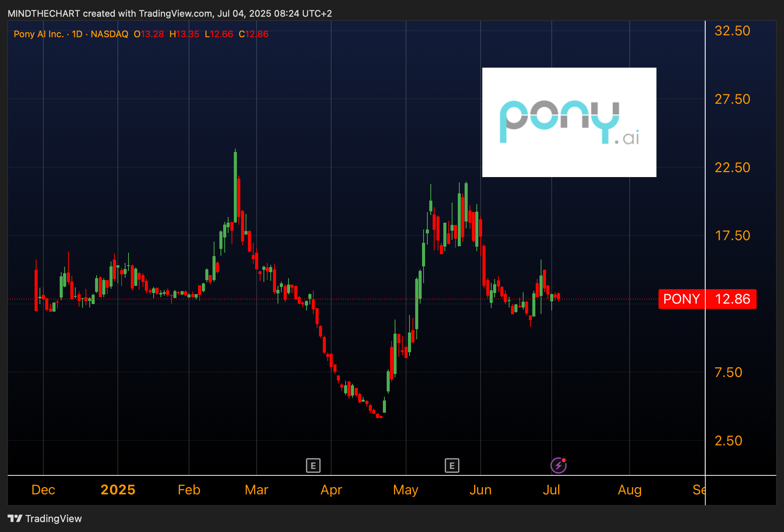784x532 pixels.
Task: Click the TradingView logo in the footer
Action: pos(45,519)
